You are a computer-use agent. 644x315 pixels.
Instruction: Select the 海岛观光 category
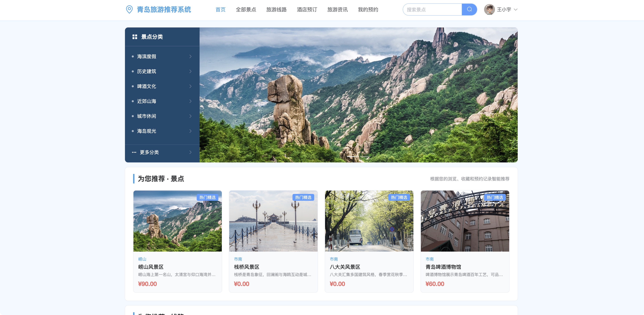coord(162,131)
